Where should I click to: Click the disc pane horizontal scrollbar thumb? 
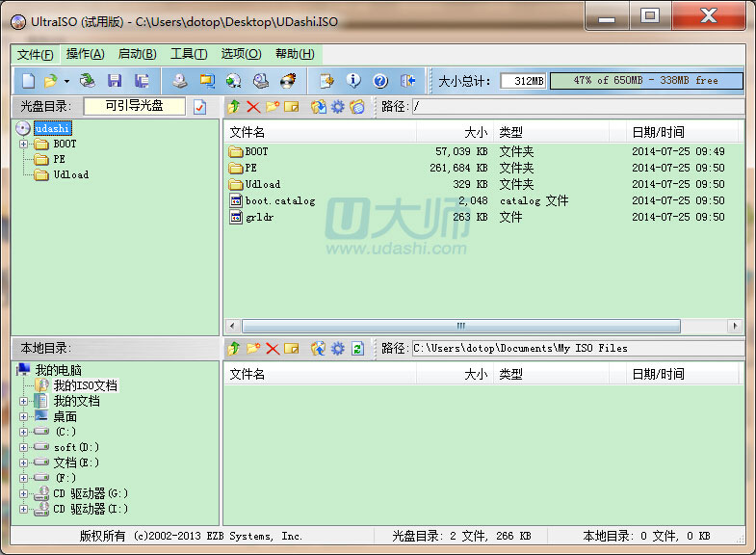tap(461, 326)
